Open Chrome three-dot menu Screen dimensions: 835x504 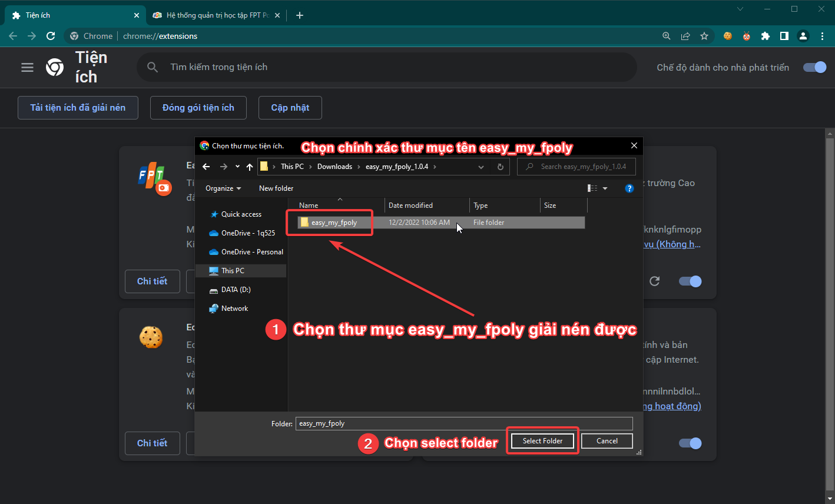822,36
